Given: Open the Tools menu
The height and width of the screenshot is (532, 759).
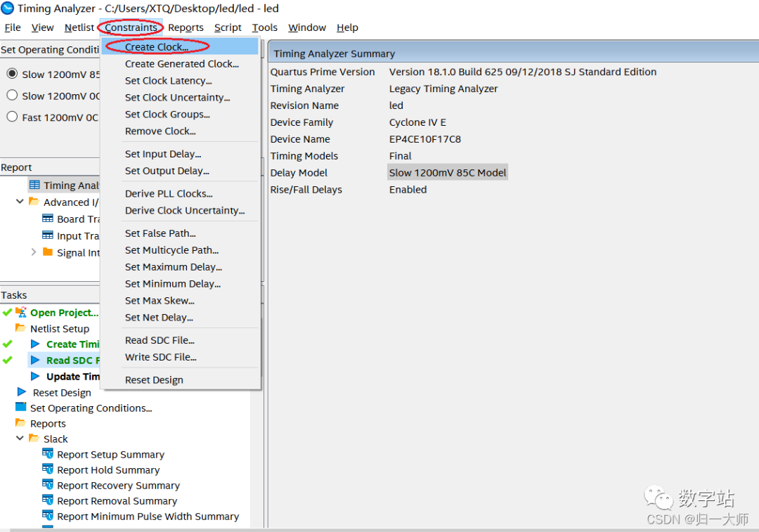Looking at the screenshot, I should pos(265,27).
